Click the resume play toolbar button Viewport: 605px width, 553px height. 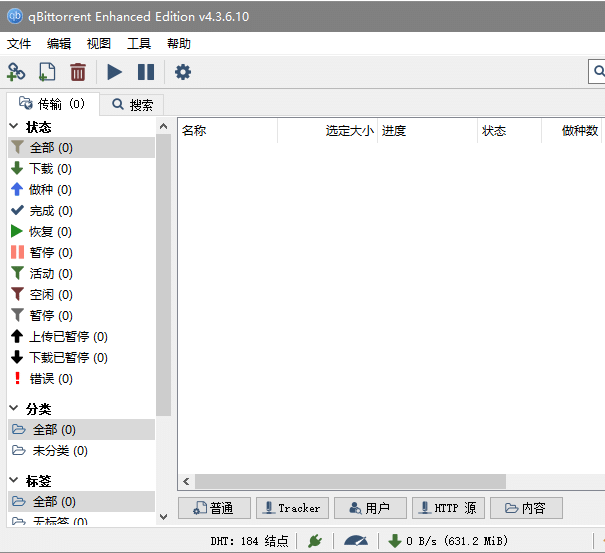point(115,72)
